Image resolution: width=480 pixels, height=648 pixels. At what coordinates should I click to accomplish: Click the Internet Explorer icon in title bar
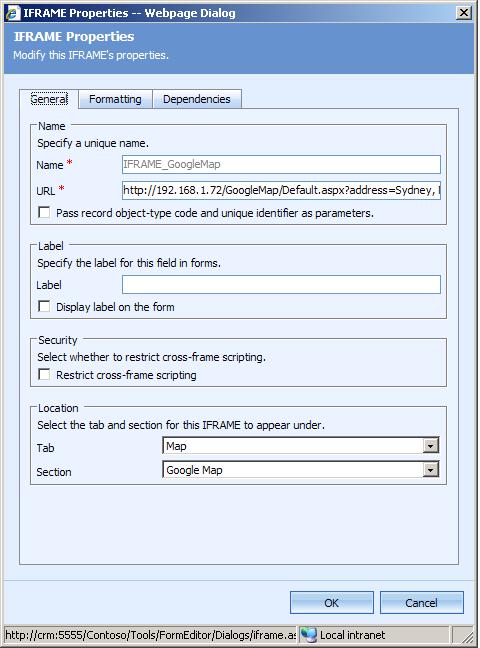click(x=13, y=13)
